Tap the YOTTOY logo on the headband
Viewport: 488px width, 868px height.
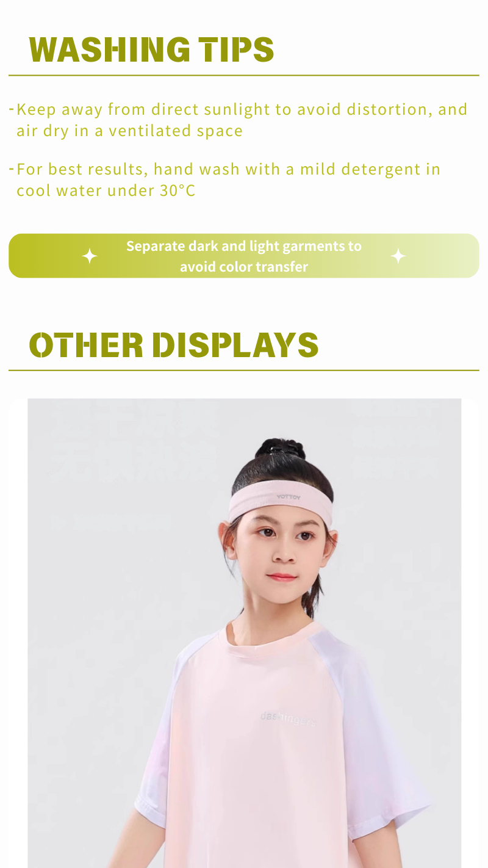pos(289,497)
